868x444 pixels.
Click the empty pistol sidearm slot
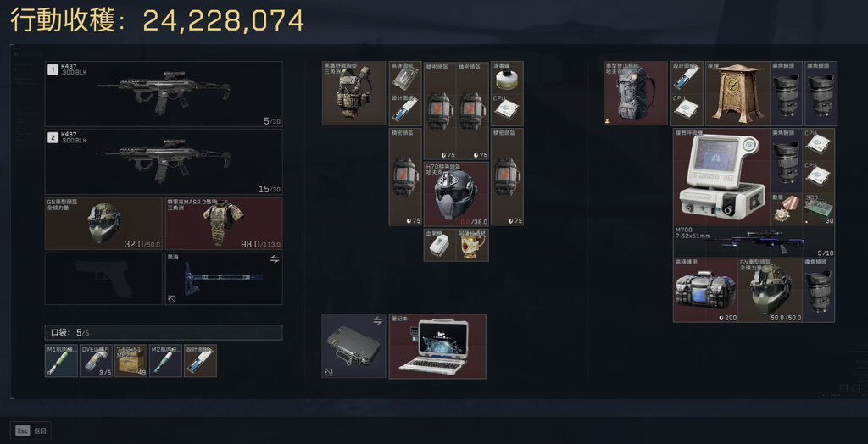(103, 279)
